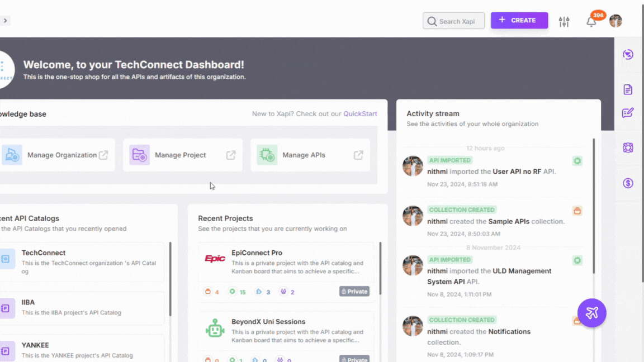Click COLLECTION CREATED tag on Sample APIs
644x362 pixels.
coord(462,209)
